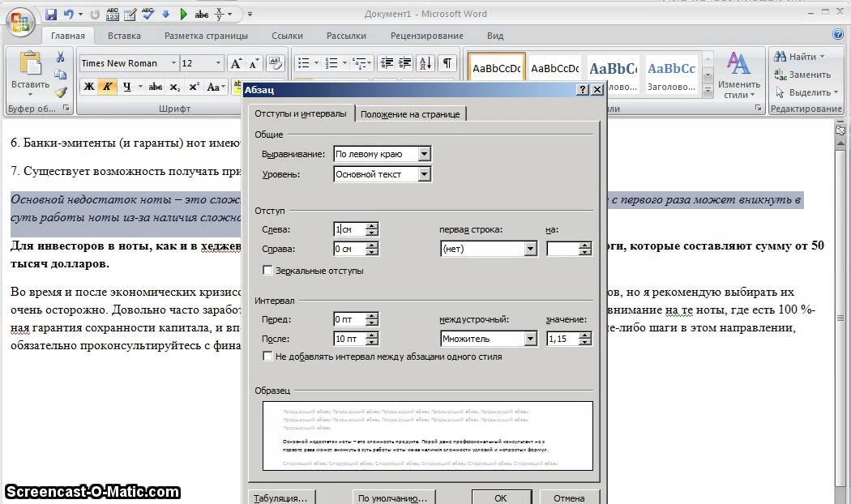Open the первая строка dropdown
The image size is (851, 504).
(x=530, y=249)
